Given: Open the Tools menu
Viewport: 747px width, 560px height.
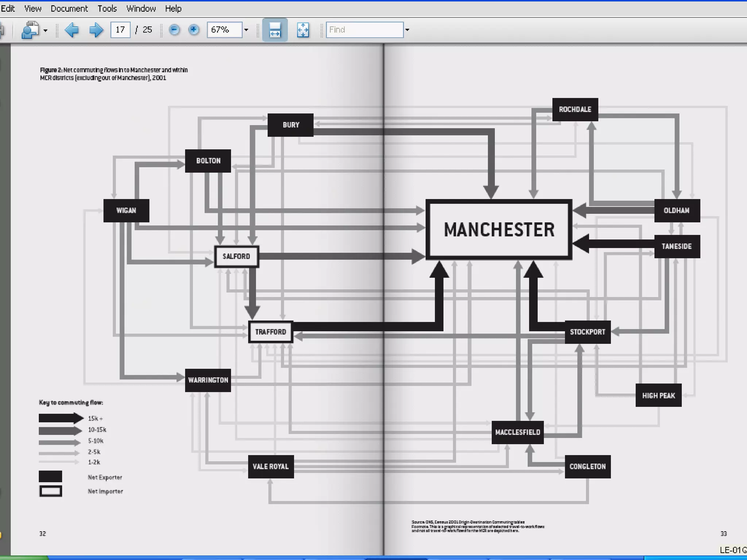Looking at the screenshot, I should 107,8.
